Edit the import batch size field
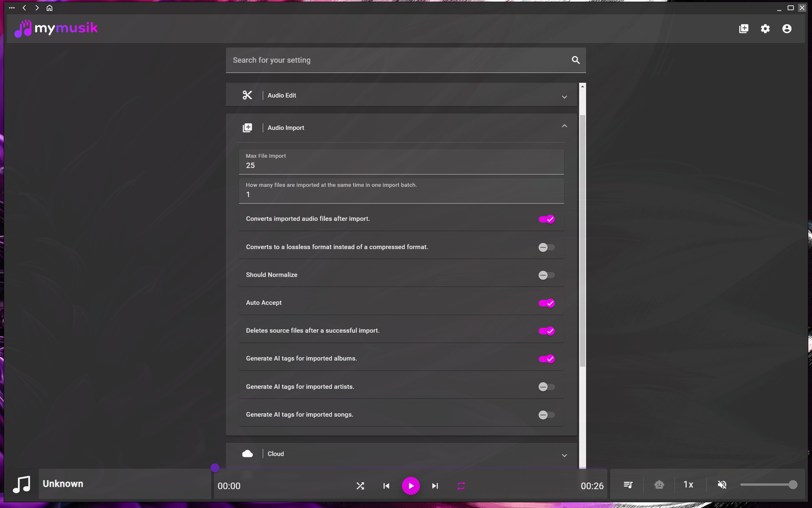The width and height of the screenshot is (812, 508). tap(401, 190)
